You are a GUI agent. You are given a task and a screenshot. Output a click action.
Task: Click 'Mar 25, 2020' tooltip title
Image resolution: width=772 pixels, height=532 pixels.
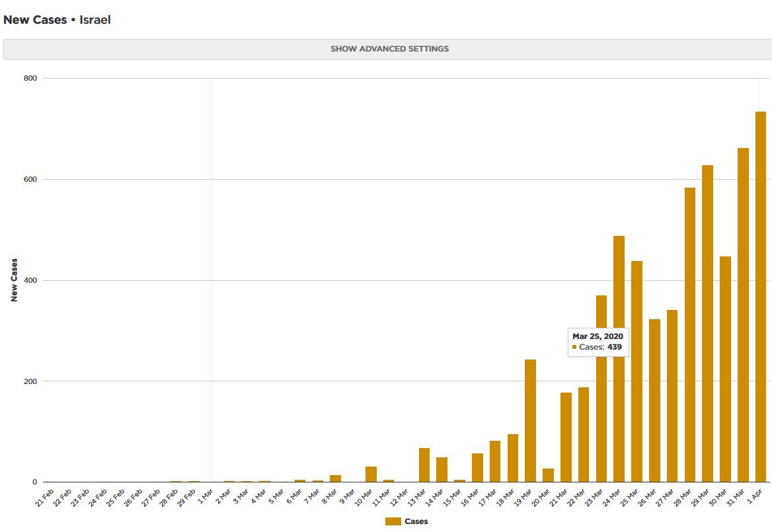click(598, 336)
